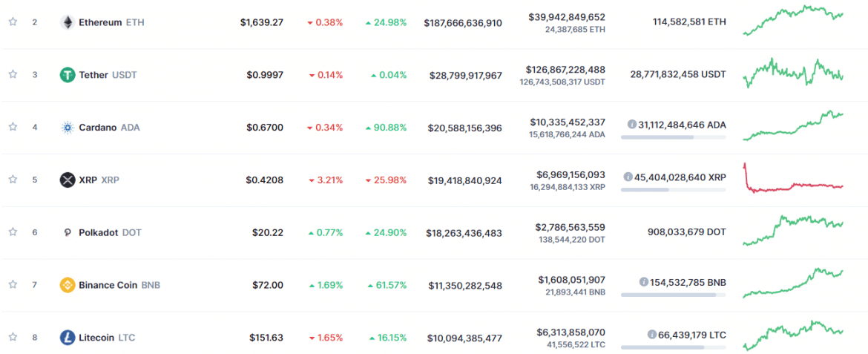
Task: Click the Polkadot coin logo icon
Action: click(68, 232)
